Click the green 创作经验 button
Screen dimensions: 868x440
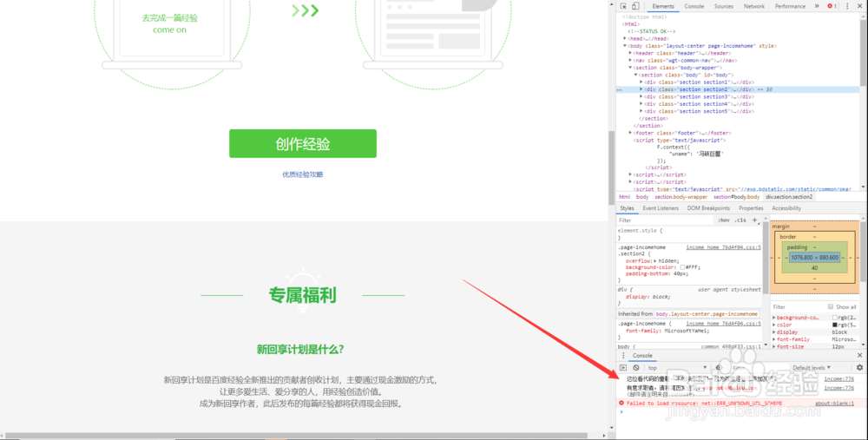coord(303,143)
